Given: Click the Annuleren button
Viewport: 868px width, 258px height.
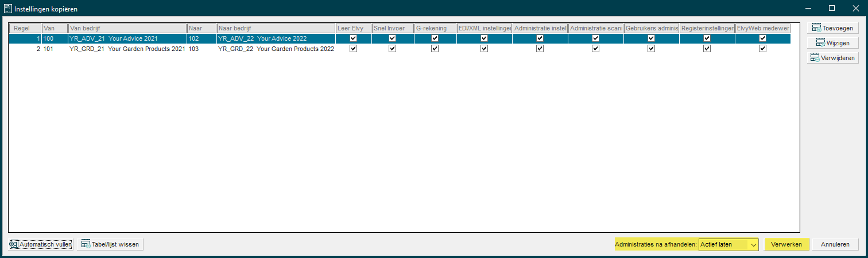Looking at the screenshot, I should pyautogui.click(x=835, y=244).
